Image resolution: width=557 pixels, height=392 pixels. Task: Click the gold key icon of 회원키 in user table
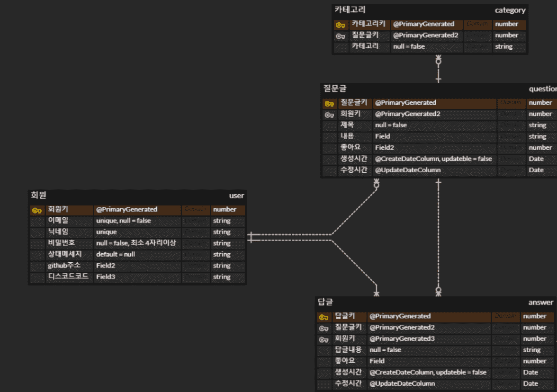tap(37, 211)
